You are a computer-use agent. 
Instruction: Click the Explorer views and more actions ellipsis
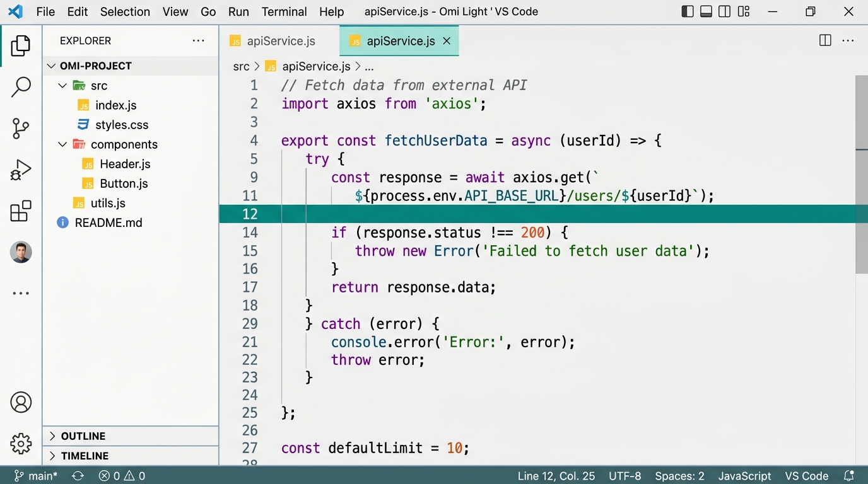click(x=198, y=41)
